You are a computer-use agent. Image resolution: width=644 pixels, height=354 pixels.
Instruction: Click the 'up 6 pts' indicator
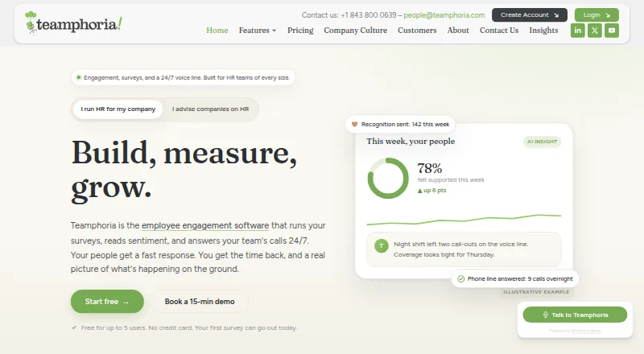[x=431, y=191]
